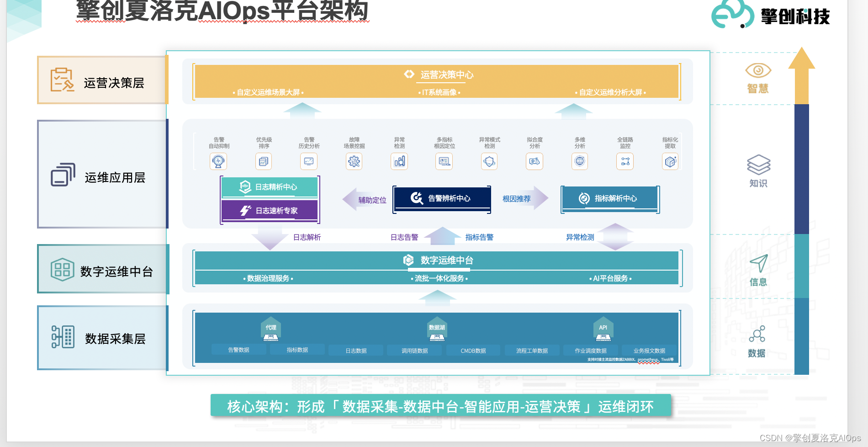Click the 作业调度数据 tag
Image resolution: width=868 pixels, height=447 pixels.
[590, 351]
